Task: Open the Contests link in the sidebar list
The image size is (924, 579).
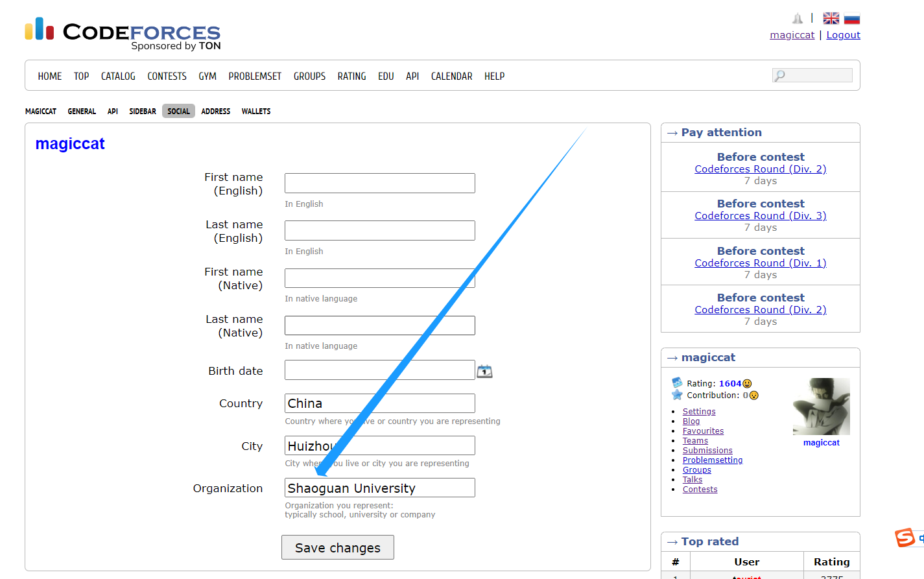Action: pyautogui.click(x=700, y=490)
